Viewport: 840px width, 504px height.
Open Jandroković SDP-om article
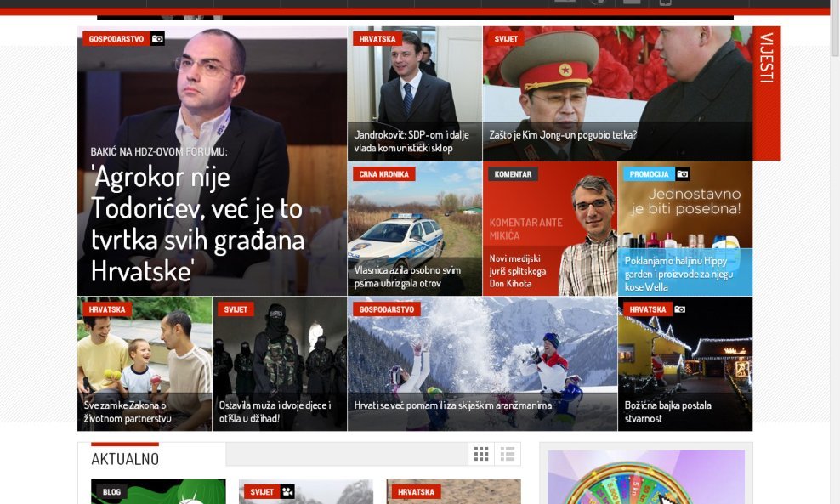tap(411, 141)
